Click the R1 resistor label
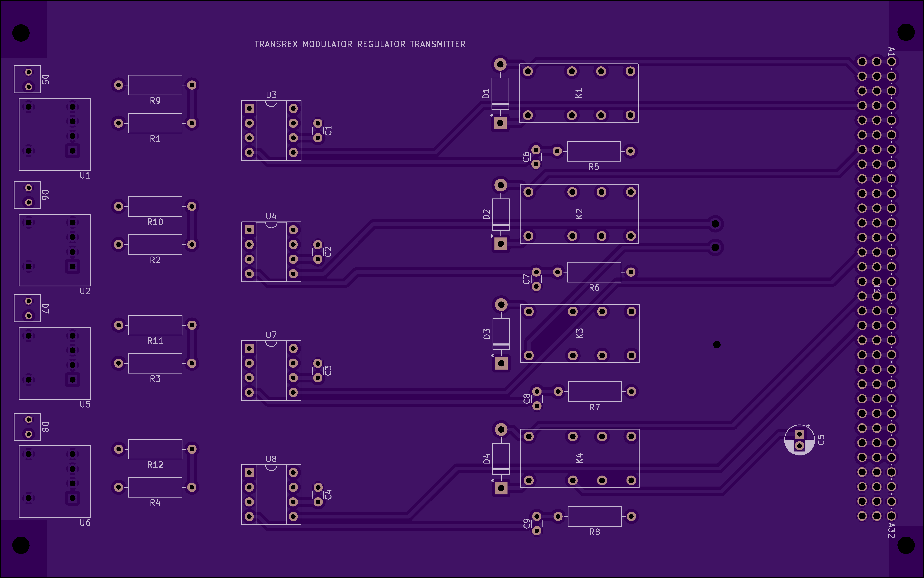Screen dimensions: 924x578 point(155,139)
